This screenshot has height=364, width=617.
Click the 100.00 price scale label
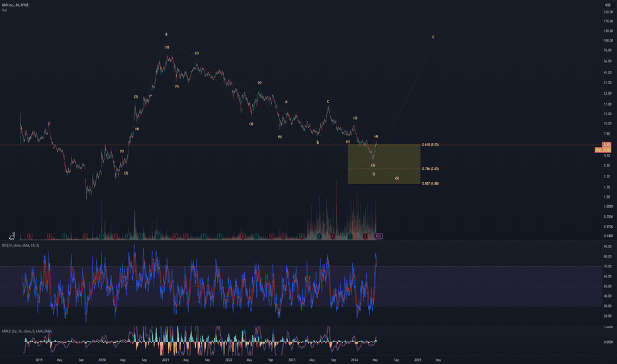pyautogui.click(x=608, y=40)
